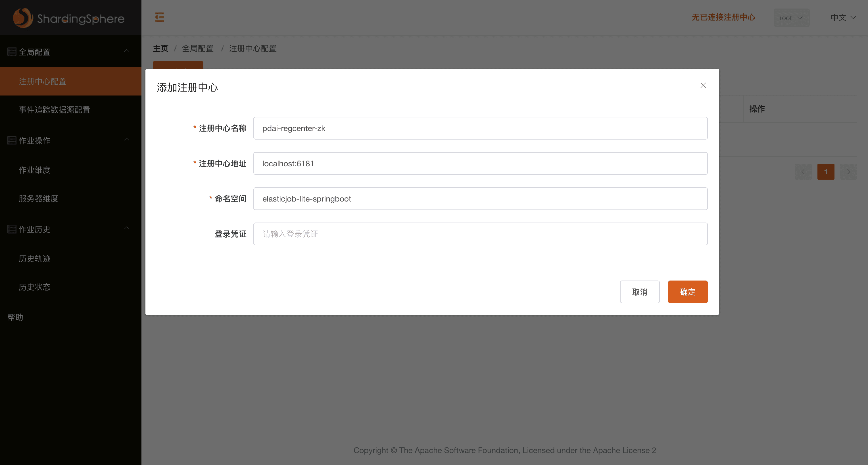Collapse the 全局配置 section chevron
Image resolution: width=868 pixels, height=465 pixels.
tap(127, 51)
